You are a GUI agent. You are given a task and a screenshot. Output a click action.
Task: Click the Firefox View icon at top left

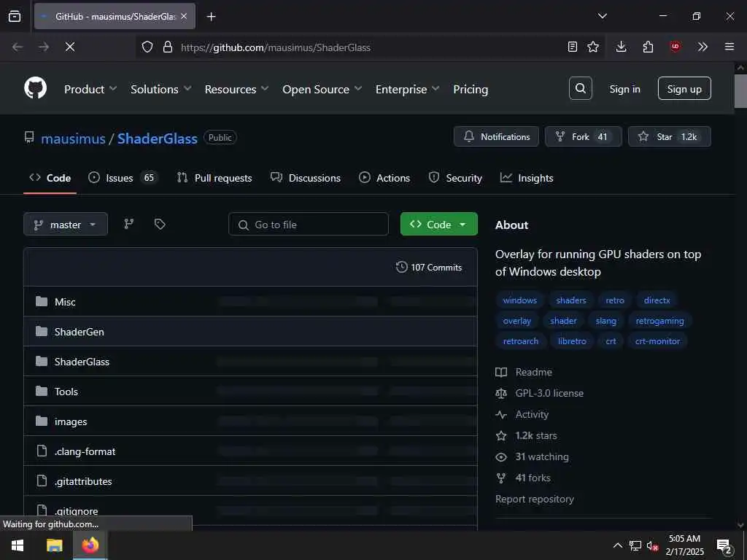[15, 17]
